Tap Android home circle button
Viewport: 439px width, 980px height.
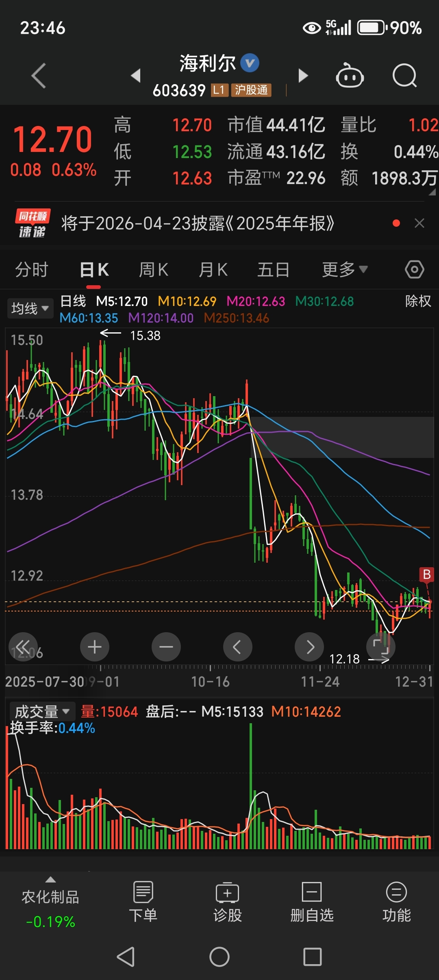click(x=219, y=957)
